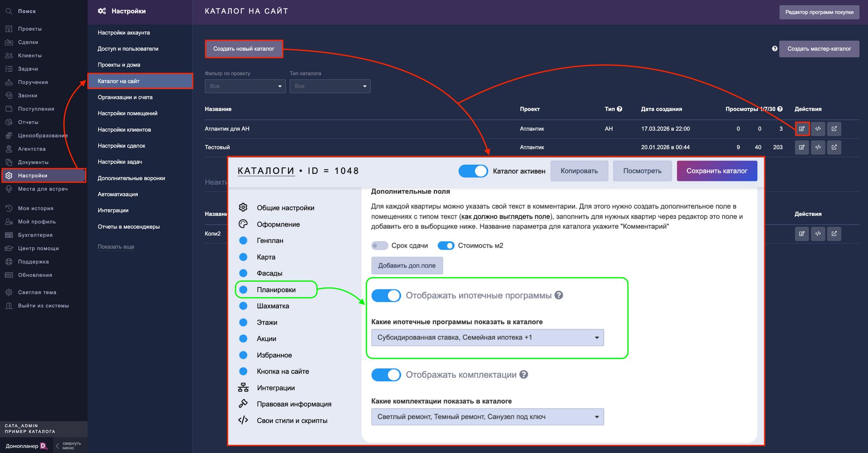Click the help icon near Создать мастер-каталог
Image resolution: width=868 pixels, height=453 pixels.
(775, 49)
